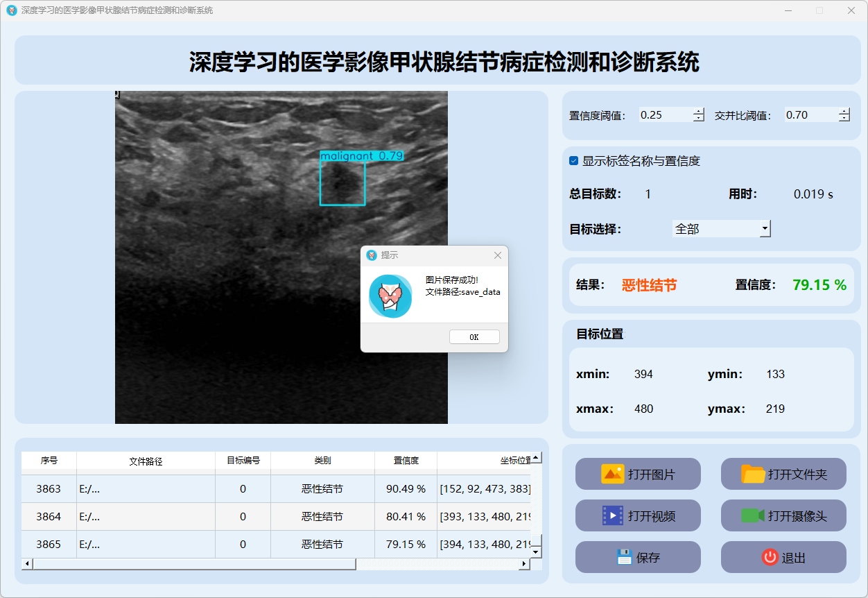
Task: Click the confidence threshold field showing 0.25
Action: click(666, 115)
